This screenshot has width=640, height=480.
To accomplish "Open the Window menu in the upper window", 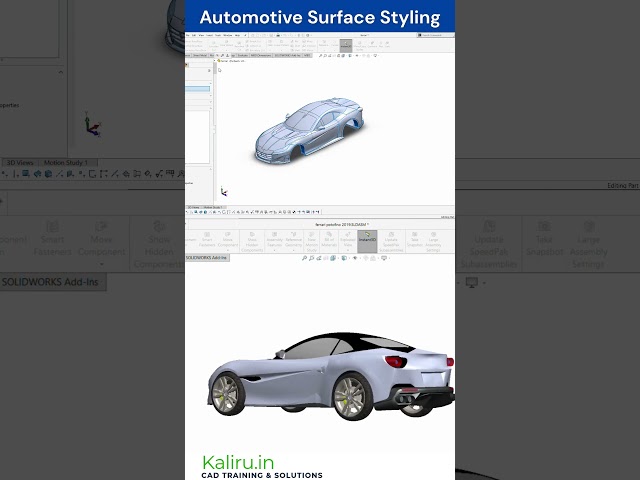I will click(x=228, y=35).
